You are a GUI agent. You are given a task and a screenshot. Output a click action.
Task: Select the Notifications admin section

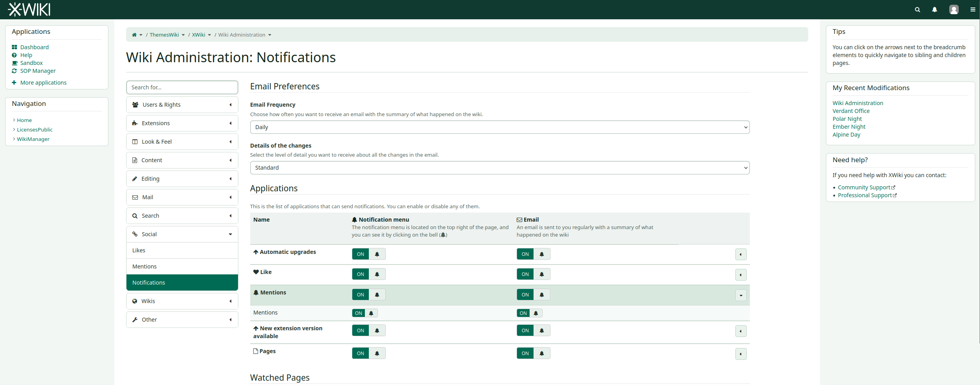tap(182, 283)
